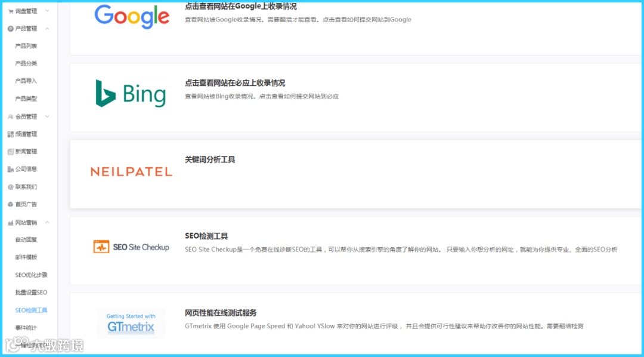The width and height of the screenshot is (644, 357).
Task: Open 频道管理 in sidebar
Action: (x=26, y=134)
